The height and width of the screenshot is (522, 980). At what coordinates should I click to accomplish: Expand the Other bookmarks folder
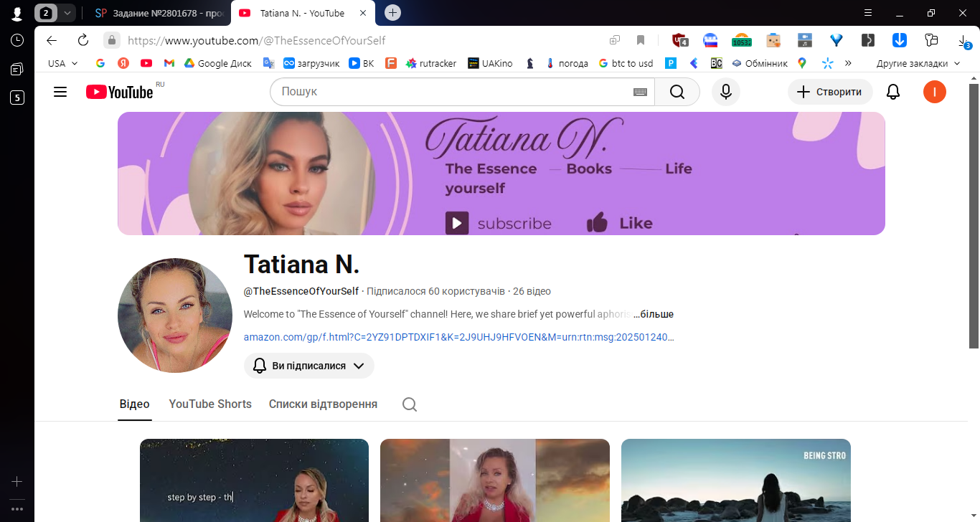coord(918,63)
